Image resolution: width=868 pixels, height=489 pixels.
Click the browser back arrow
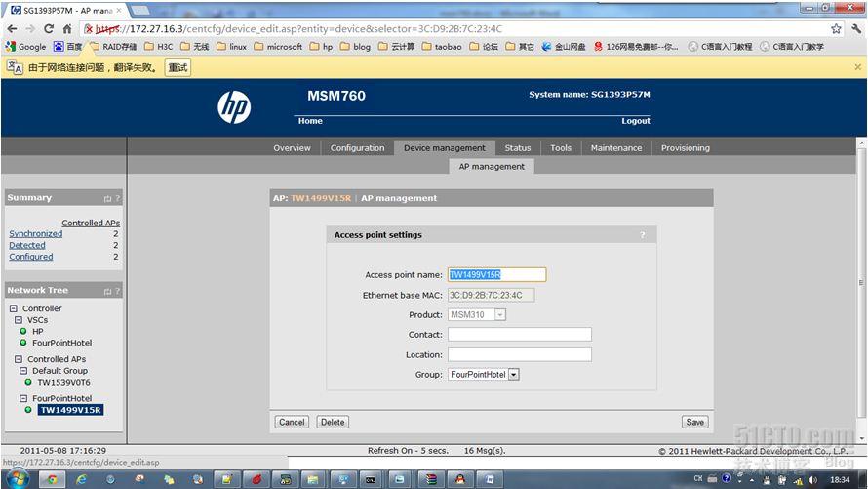[12, 29]
